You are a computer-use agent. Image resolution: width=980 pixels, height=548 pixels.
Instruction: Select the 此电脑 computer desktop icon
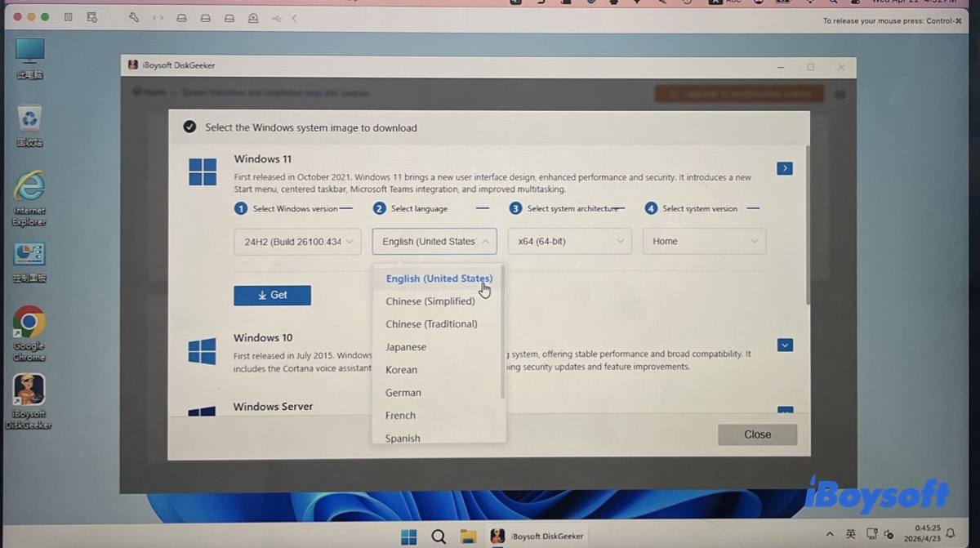[x=29, y=59]
